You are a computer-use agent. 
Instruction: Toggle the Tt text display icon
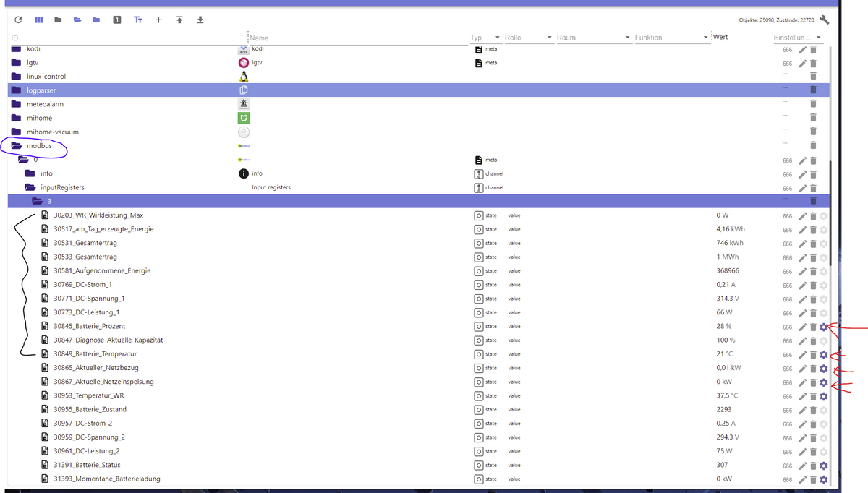pyautogui.click(x=137, y=20)
